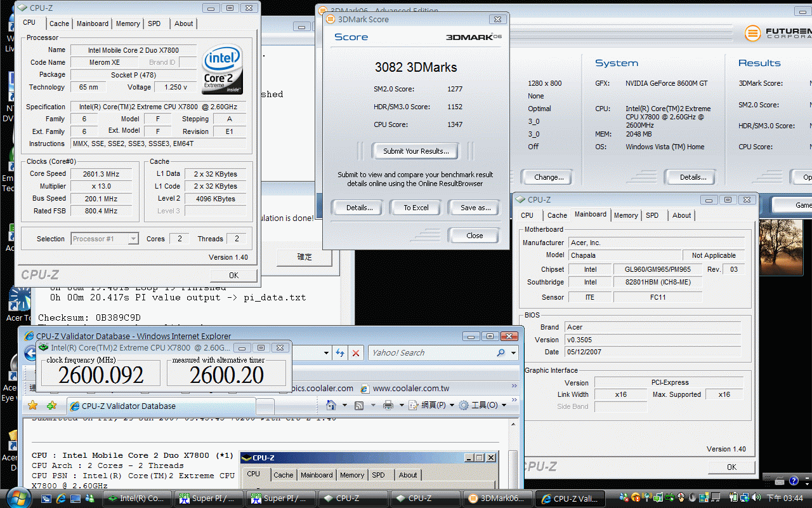This screenshot has width=812, height=508.
Task: Open About tab in processor CPU-Z window
Action: (183, 23)
